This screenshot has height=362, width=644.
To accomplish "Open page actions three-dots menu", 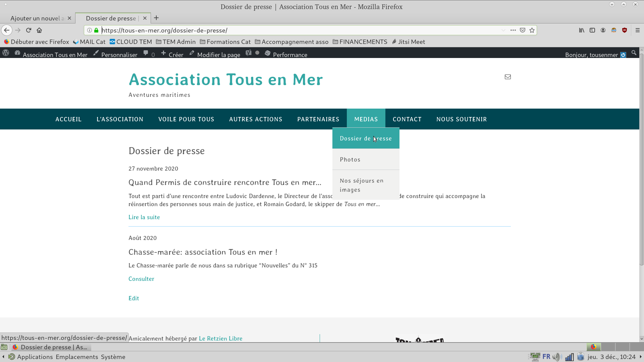I will (513, 30).
